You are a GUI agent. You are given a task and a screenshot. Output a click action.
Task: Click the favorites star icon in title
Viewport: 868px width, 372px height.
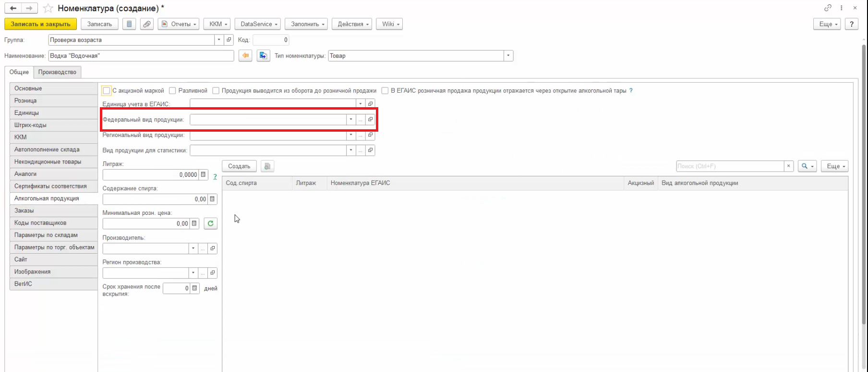(x=48, y=8)
